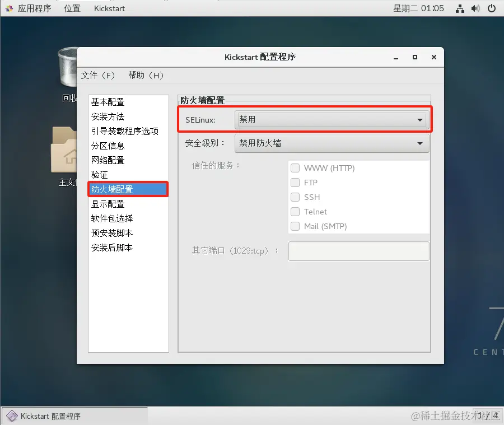
Task: Select the trash can desktop icon
Action: (x=68, y=67)
